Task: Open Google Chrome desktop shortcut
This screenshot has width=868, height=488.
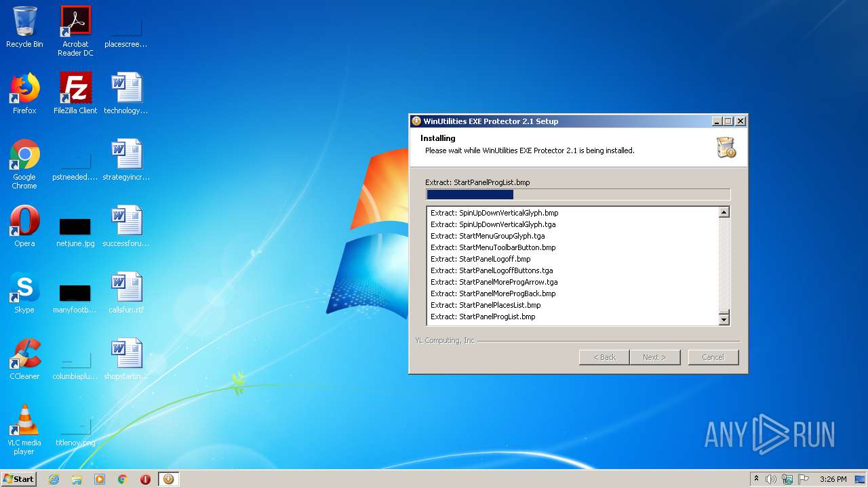Action: [x=24, y=164]
